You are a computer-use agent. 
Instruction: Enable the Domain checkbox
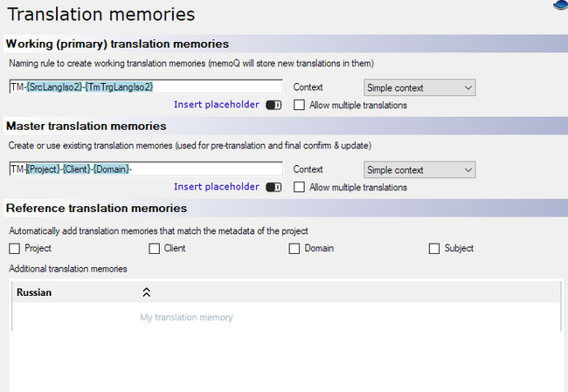(x=294, y=249)
